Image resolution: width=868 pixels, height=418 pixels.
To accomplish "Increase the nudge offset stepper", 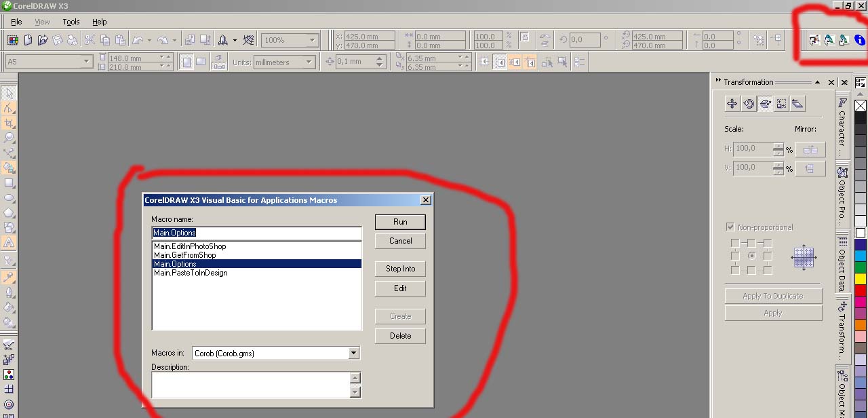I will (x=380, y=58).
